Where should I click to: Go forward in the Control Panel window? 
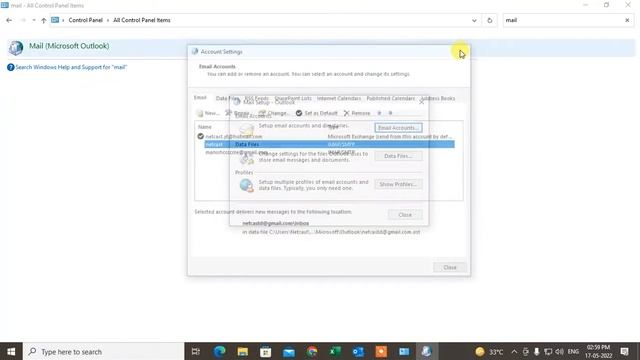(23, 20)
